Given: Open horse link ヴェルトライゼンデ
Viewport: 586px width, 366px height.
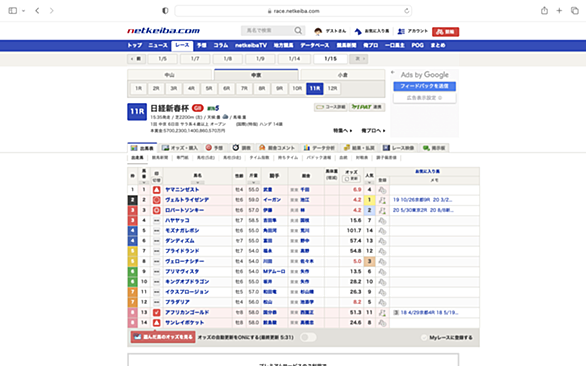Looking at the screenshot, I should tap(187, 200).
